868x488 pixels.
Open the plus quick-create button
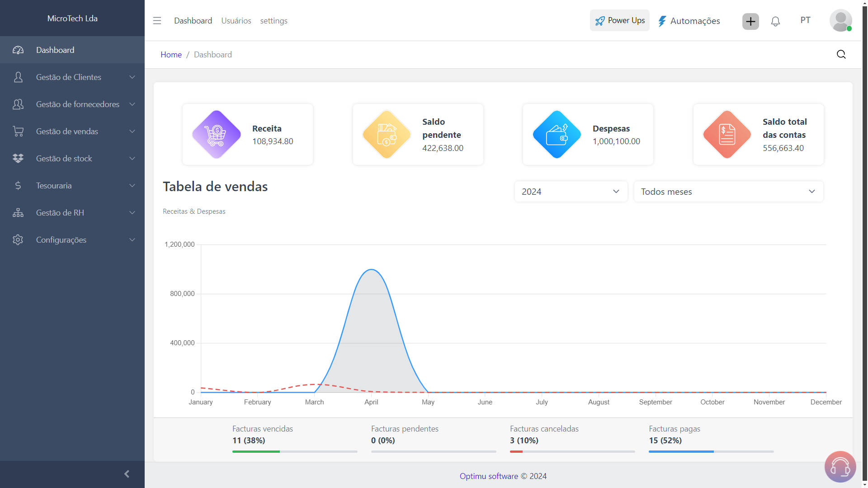tap(750, 21)
